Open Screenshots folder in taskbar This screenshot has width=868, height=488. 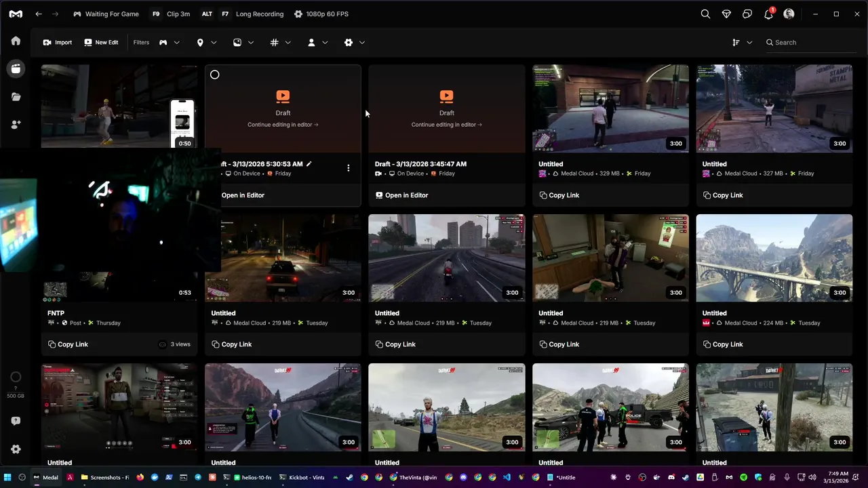coord(104,477)
